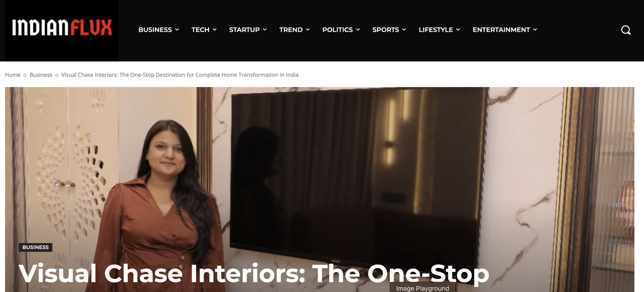Image resolution: width=644 pixels, height=292 pixels.
Task: Go to Home breadcrumb link
Action: 13,75
